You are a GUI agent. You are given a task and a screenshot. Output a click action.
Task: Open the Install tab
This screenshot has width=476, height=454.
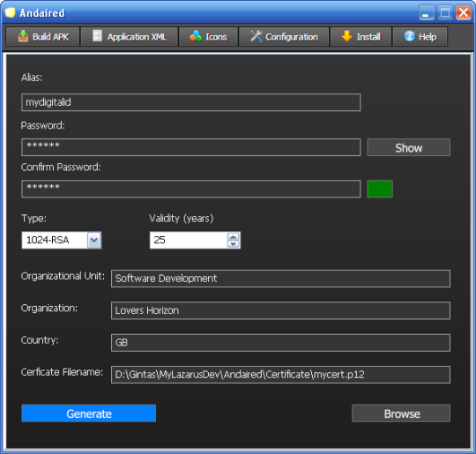pyautogui.click(x=361, y=37)
